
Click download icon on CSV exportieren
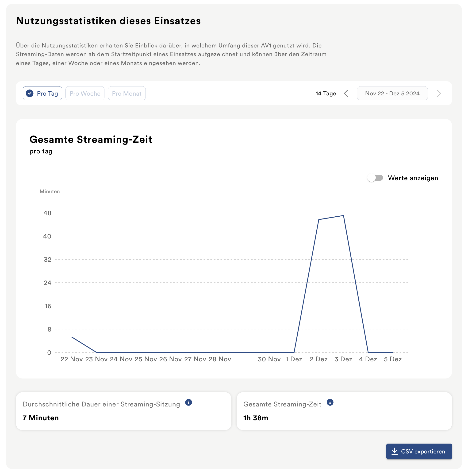coord(395,451)
